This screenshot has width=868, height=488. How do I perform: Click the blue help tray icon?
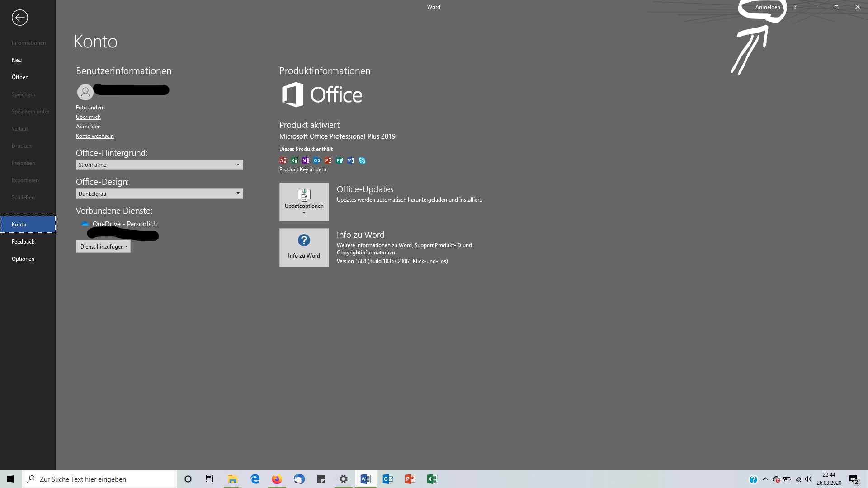(753, 479)
